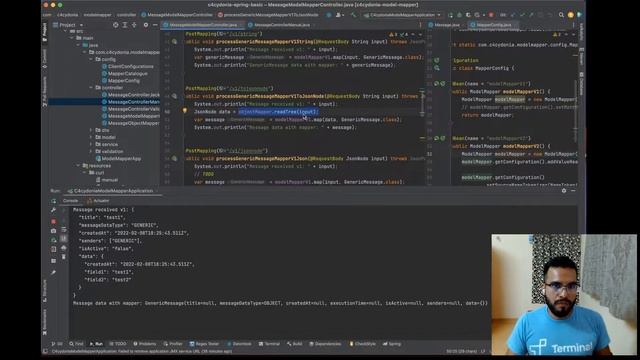
Task: Toggle scroll-to-end in console toolbar
Action: click(x=64, y=239)
